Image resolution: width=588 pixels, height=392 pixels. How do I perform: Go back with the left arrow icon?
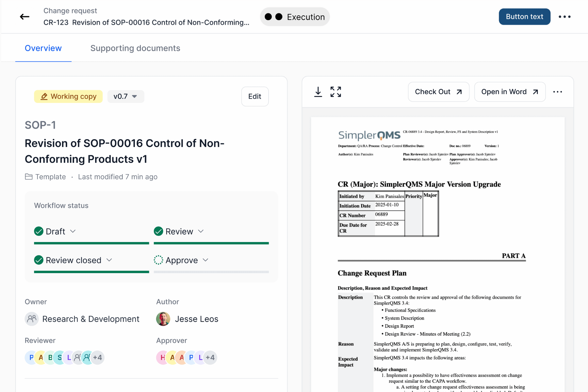pyautogui.click(x=24, y=17)
